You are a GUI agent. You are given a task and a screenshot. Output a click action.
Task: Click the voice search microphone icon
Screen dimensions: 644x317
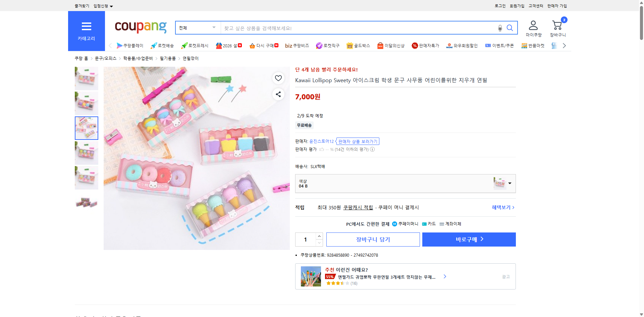point(499,28)
